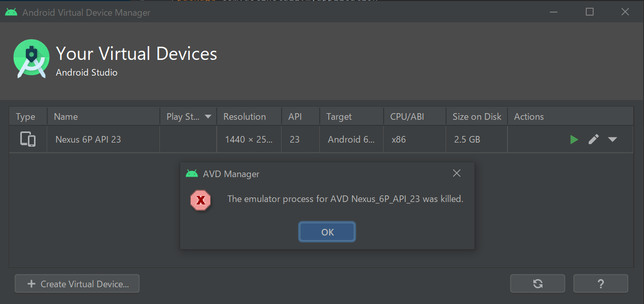
Task: Dismiss the emulator killed dialog with OK
Action: 327,231
